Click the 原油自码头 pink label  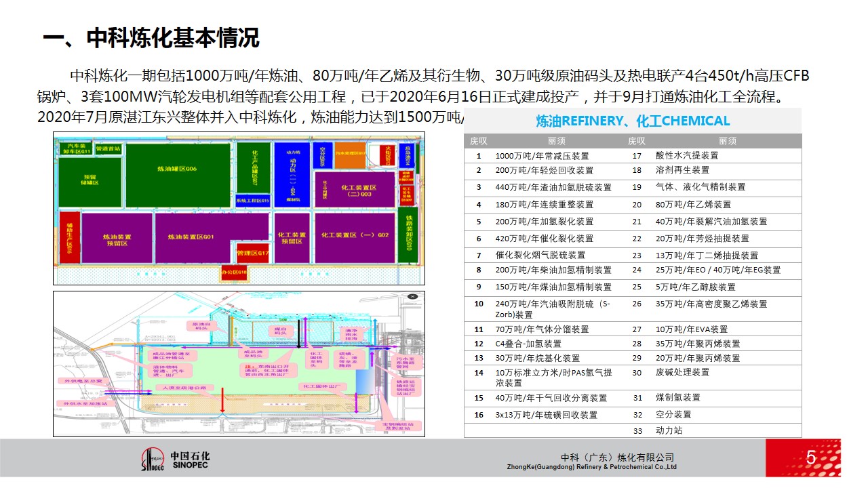click(x=201, y=326)
